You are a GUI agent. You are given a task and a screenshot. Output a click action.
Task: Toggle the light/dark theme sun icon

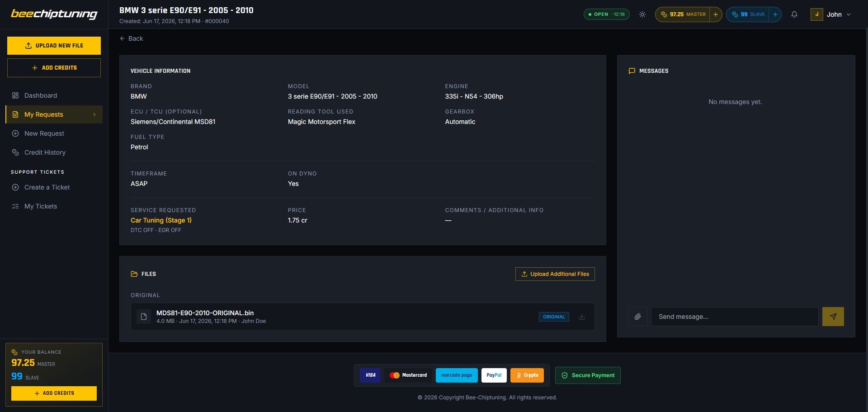(642, 14)
